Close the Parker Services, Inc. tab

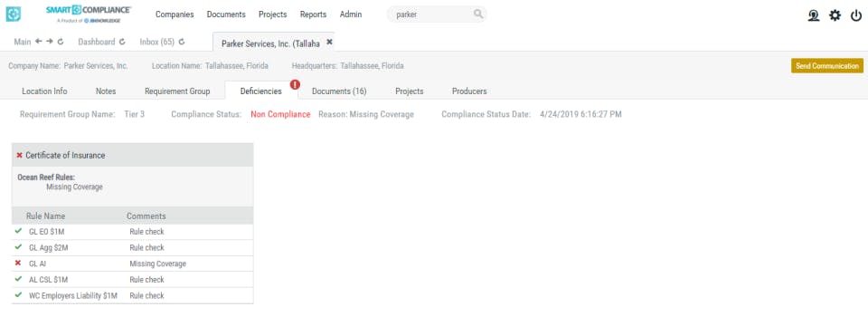pos(329,42)
